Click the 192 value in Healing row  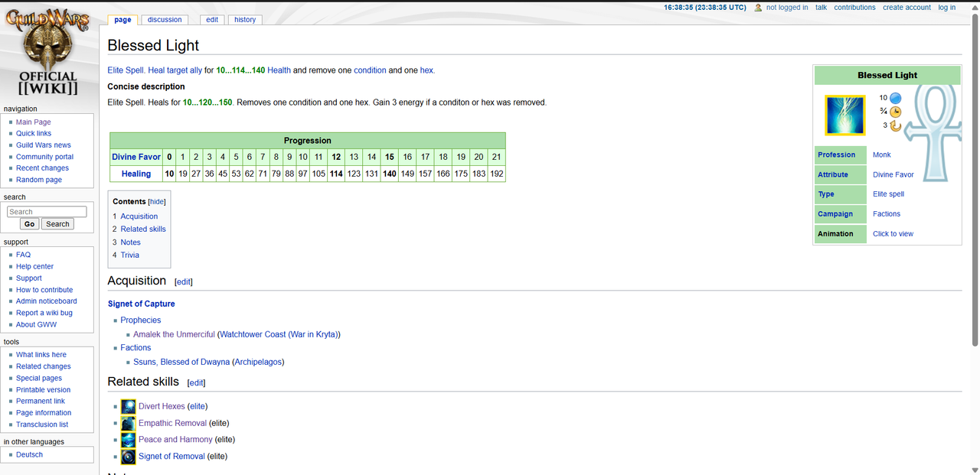click(x=497, y=174)
